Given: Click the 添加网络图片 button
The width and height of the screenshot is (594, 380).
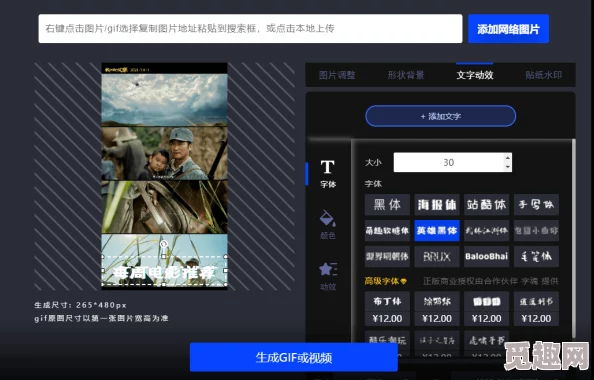Looking at the screenshot, I should point(508,29).
